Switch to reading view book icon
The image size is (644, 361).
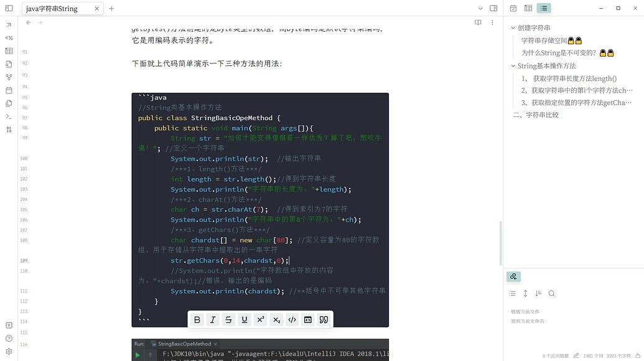[478, 22]
